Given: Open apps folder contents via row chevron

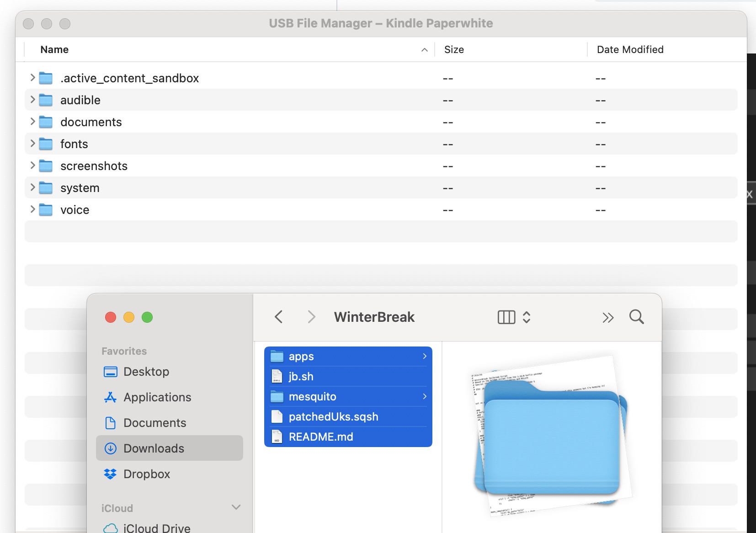Looking at the screenshot, I should click(425, 356).
